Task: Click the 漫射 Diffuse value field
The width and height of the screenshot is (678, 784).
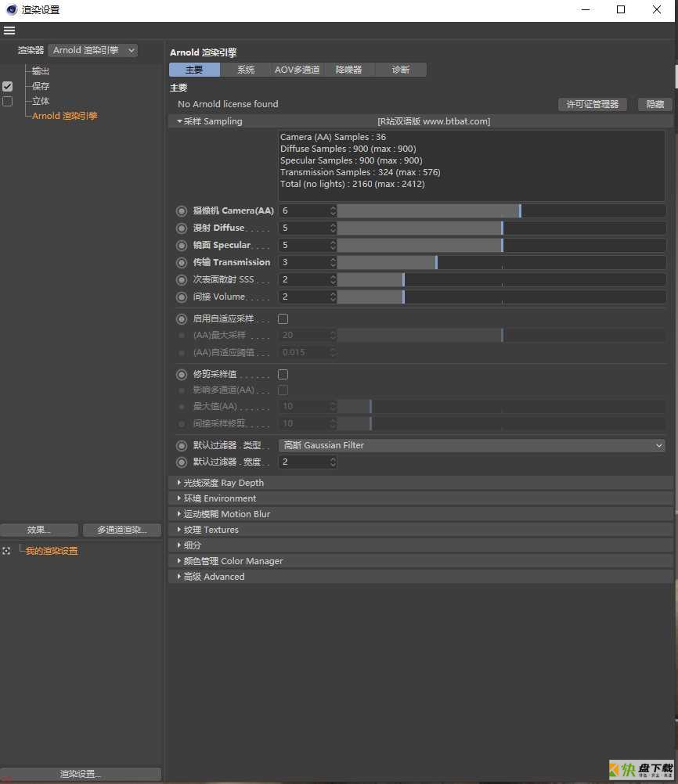Action: (x=304, y=228)
